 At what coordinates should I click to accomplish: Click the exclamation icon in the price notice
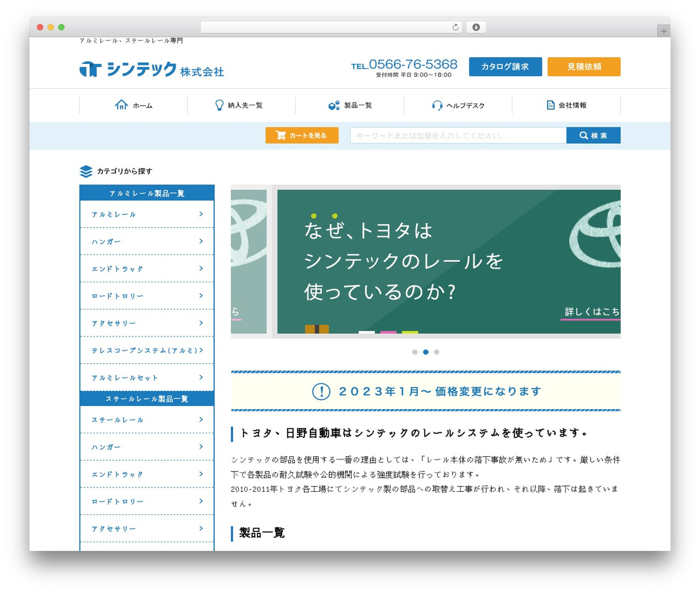point(321,391)
